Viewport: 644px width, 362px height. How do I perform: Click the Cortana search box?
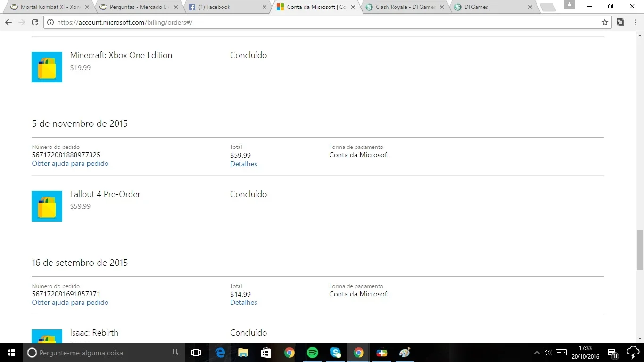(x=103, y=353)
